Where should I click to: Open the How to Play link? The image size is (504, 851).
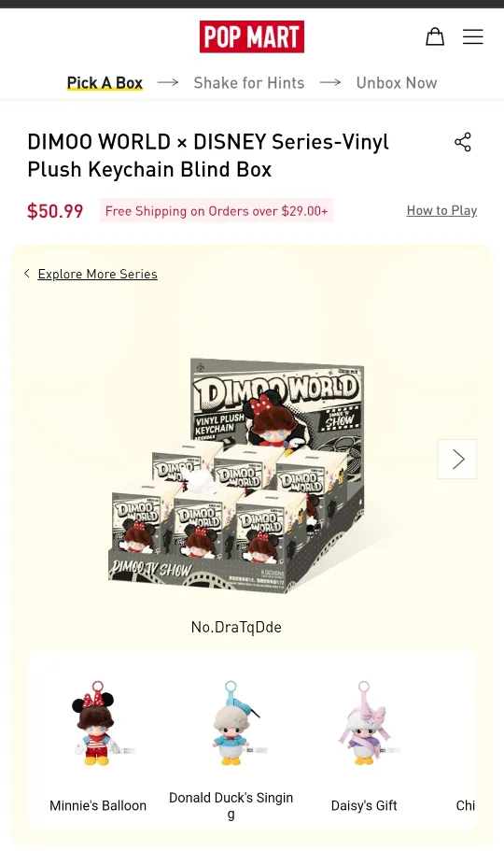coord(441,210)
